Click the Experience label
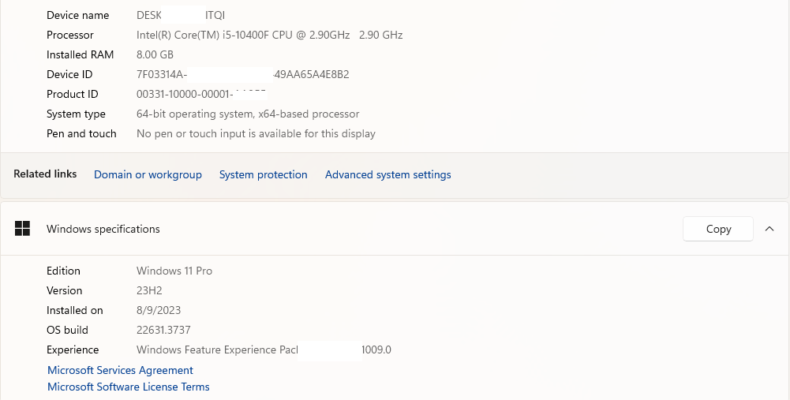This screenshot has height=400, width=790. tap(73, 350)
